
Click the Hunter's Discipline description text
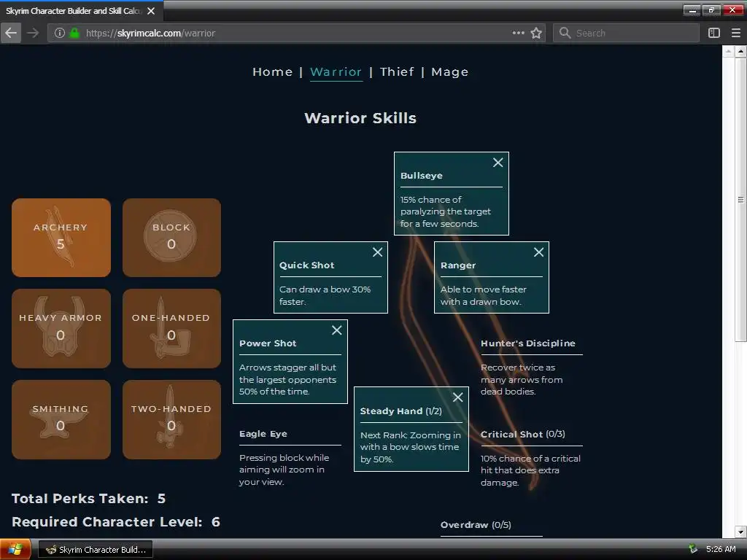click(x=522, y=379)
